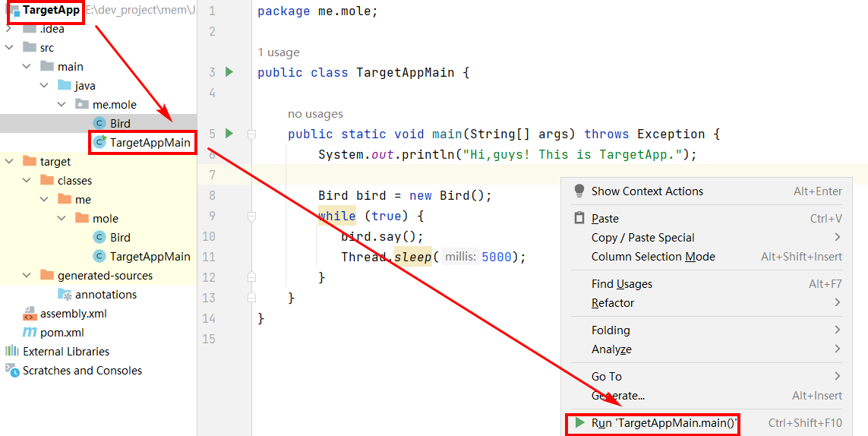
Task: Click the '1 usage' hint above class
Action: tap(279, 52)
